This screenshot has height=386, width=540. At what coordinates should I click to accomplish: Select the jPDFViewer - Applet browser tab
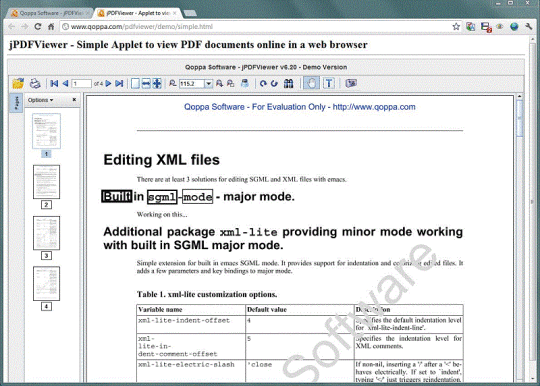(x=137, y=13)
